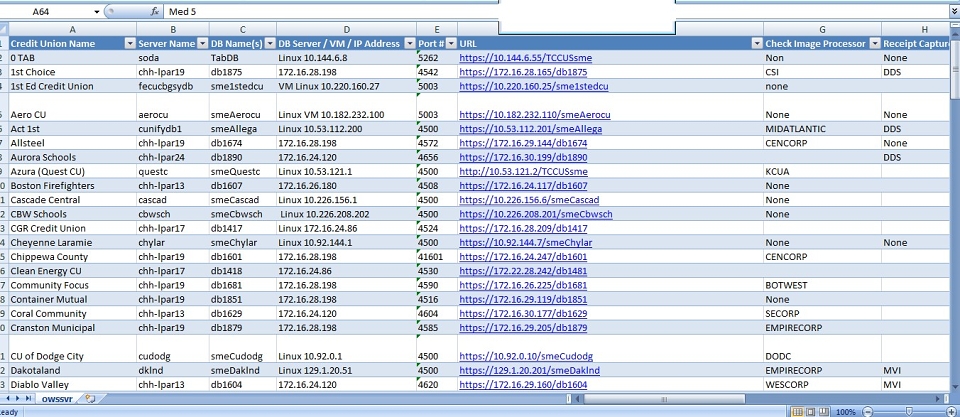
Task: Open link https://10.144.6.55/TCCUSsme
Action: [x=525, y=58]
